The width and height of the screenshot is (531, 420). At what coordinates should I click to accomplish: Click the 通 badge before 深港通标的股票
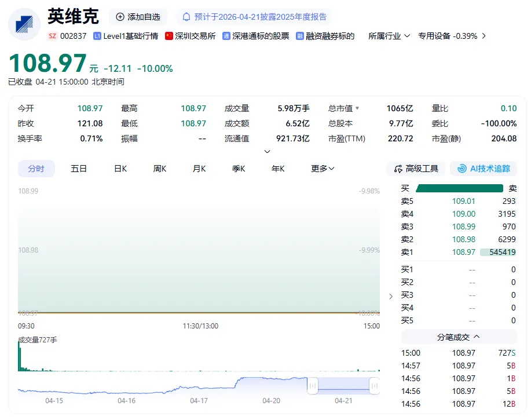[226, 36]
